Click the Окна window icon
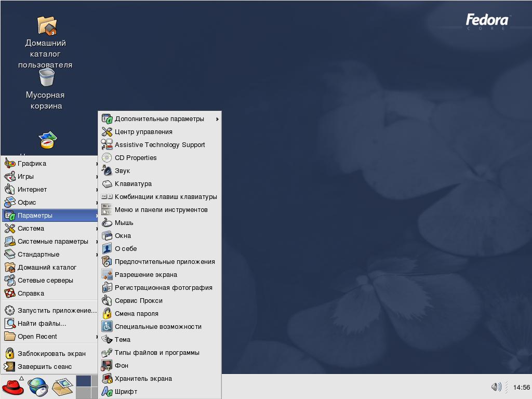The height and width of the screenshot is (399, 532). tap(107, 235)
